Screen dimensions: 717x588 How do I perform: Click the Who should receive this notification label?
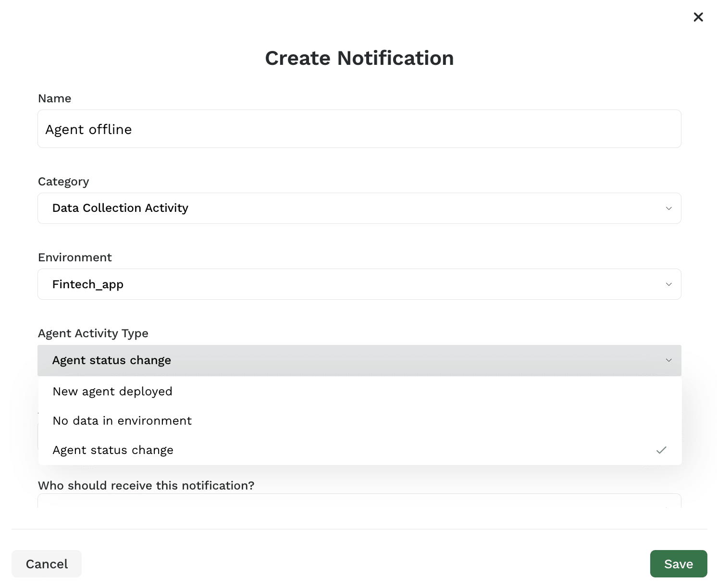pyautogui.click(x=146, y=486)
